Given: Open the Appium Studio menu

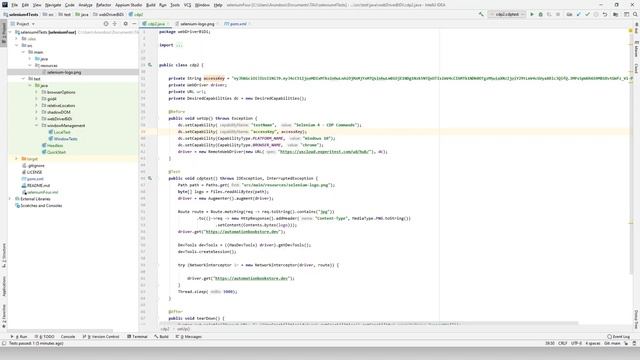Looking at the screenshot, I should pyautogui.click(x=128, y=5).
